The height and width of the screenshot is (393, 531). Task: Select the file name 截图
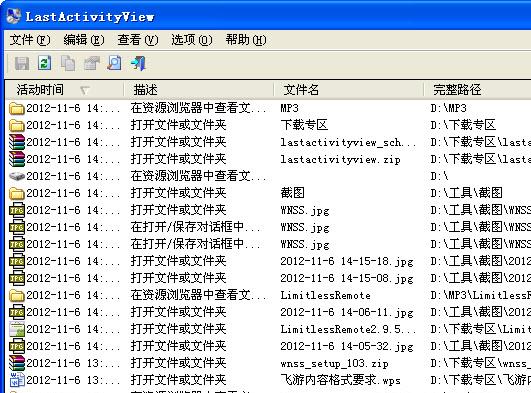point(293,193)
